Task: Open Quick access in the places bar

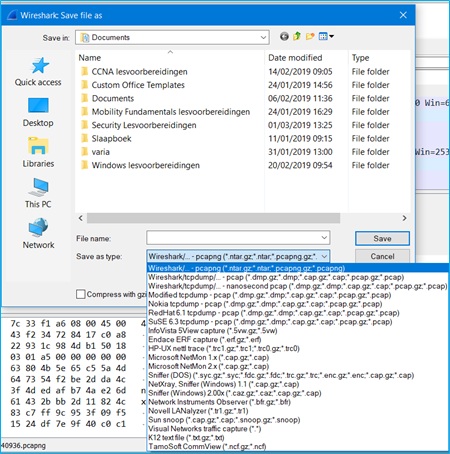Action: click(38, 72)
